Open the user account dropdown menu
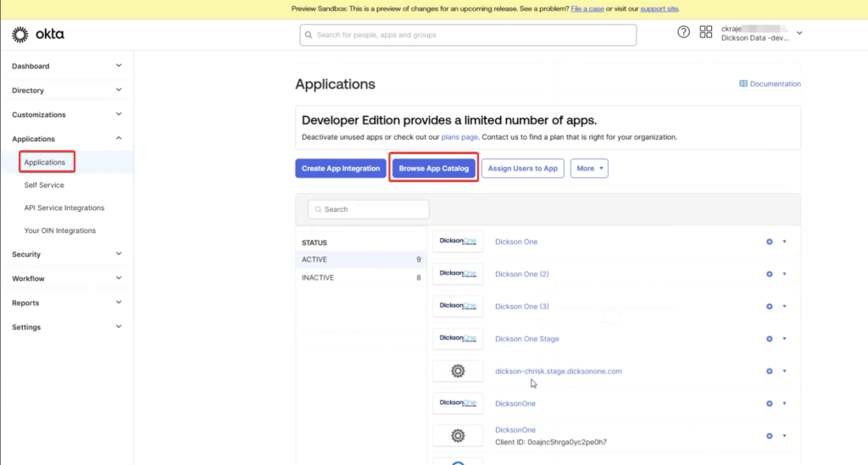 click(x=799, y=33)
